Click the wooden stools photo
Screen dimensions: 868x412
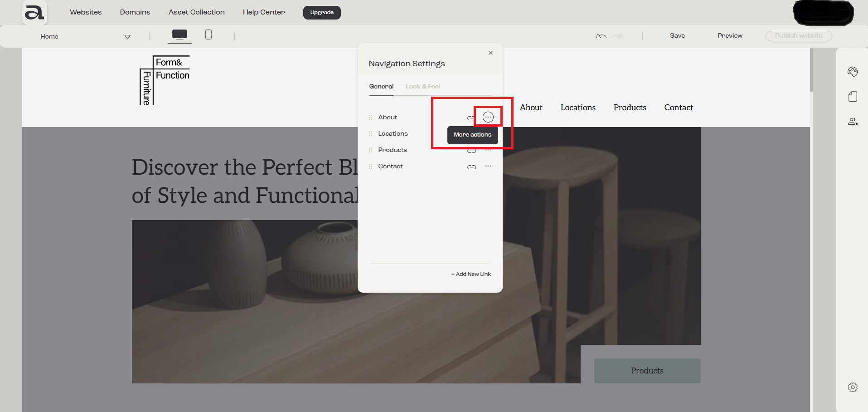pos(601,236)
